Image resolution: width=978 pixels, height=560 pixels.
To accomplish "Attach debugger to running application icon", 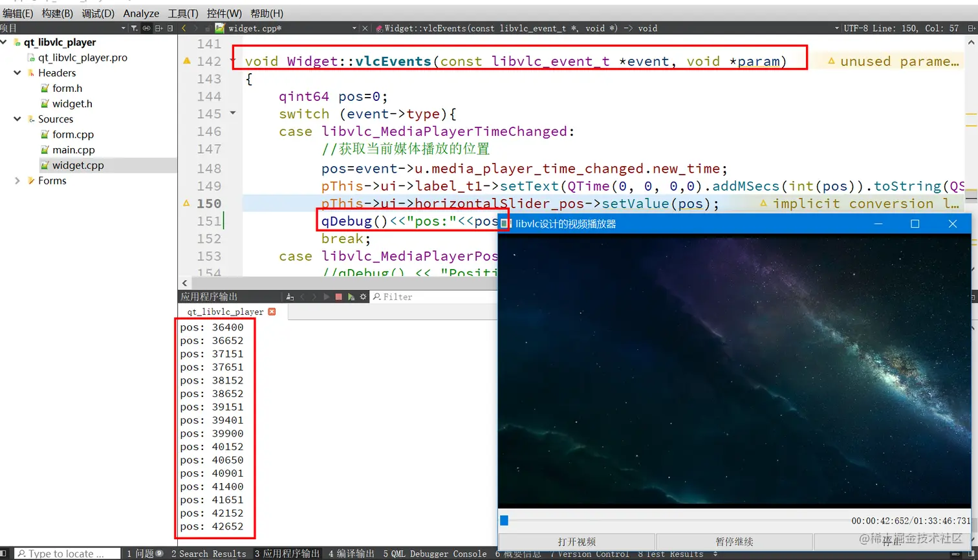I will click(351, 297).
